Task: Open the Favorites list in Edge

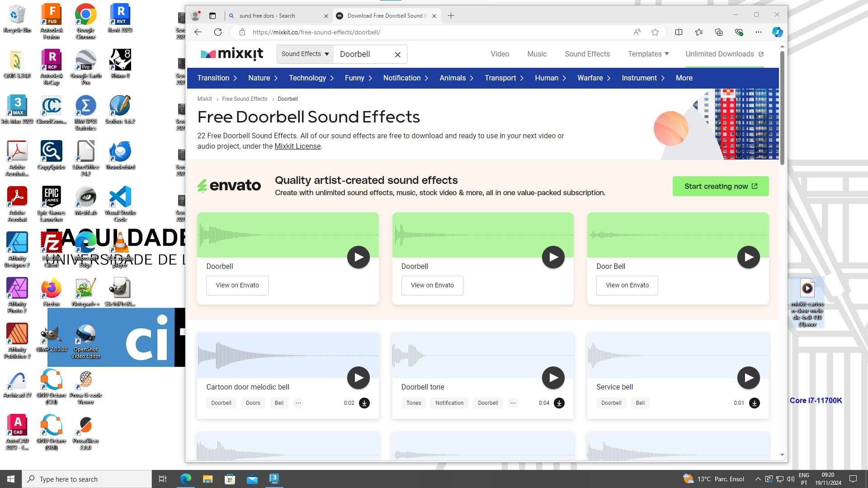Action: [699, 32]
